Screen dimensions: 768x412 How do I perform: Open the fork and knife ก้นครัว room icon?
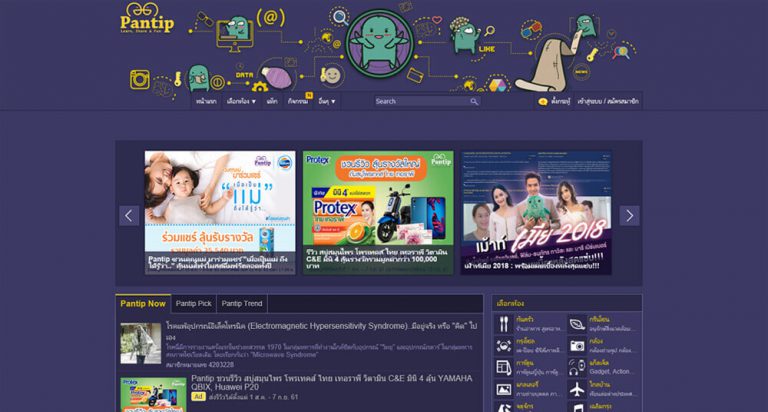[504, 324]
